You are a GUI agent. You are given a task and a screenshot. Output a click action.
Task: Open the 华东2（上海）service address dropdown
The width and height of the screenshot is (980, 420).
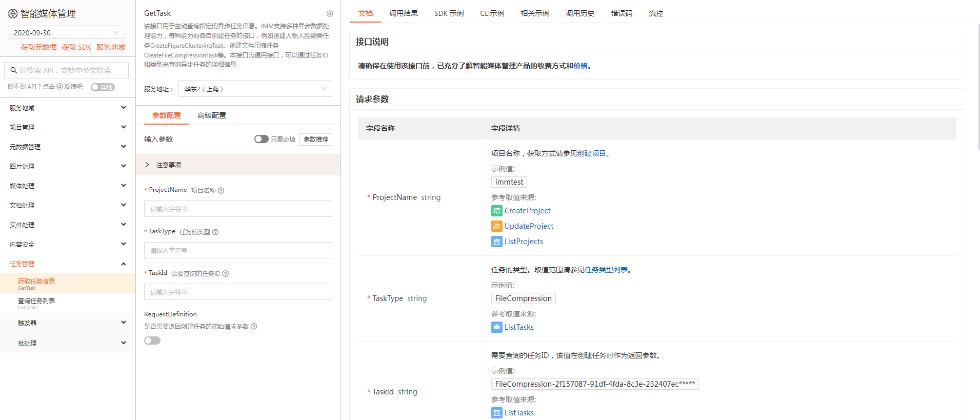click(x=255, y=89)
